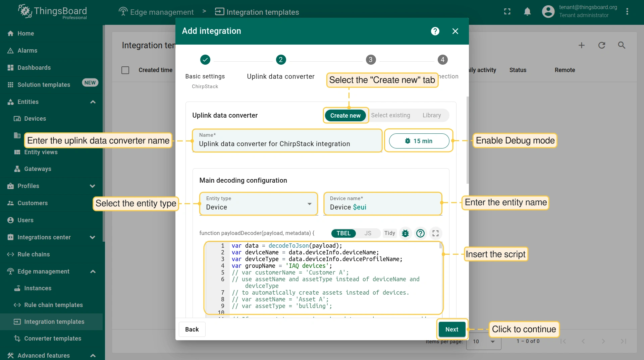Viewport: 644px width, 360px height.
Task: Open decoder function help icon
Action: (x=420, y=233)
